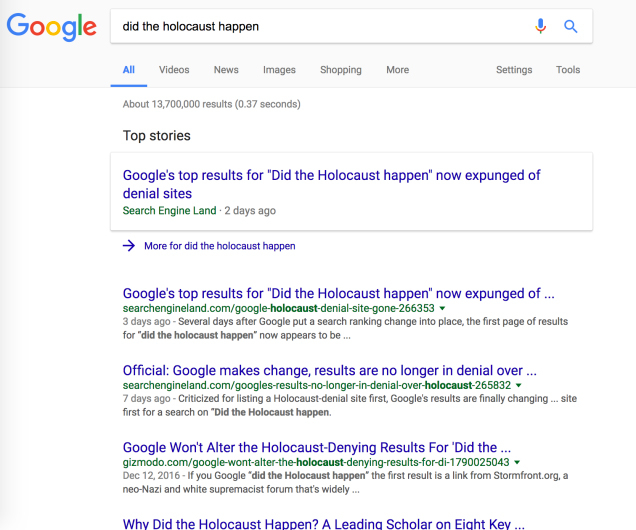The width and height of the screenshot is (636, 530).
Task: Click the green gizmodo.com URL text
Action: 316,462
